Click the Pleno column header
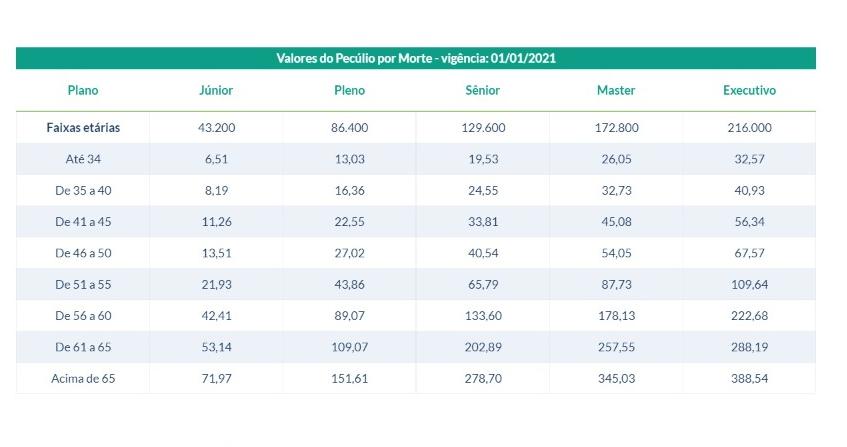This screenshot has width=847, height=447. click(x=349, y=90)
